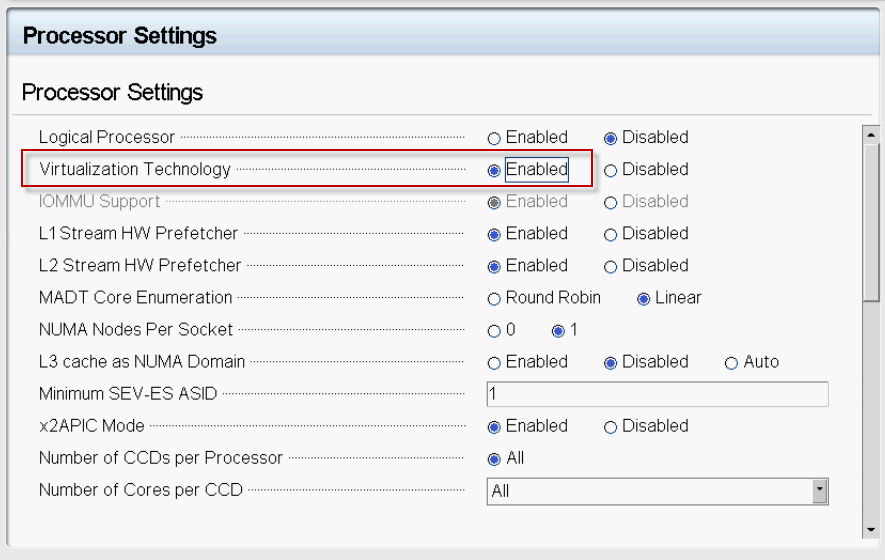Image resolution: width=885 pixels, height=560 pixels.
Task: Choose Linear for MADT Core Enumeration
Action: pos(643,299)
